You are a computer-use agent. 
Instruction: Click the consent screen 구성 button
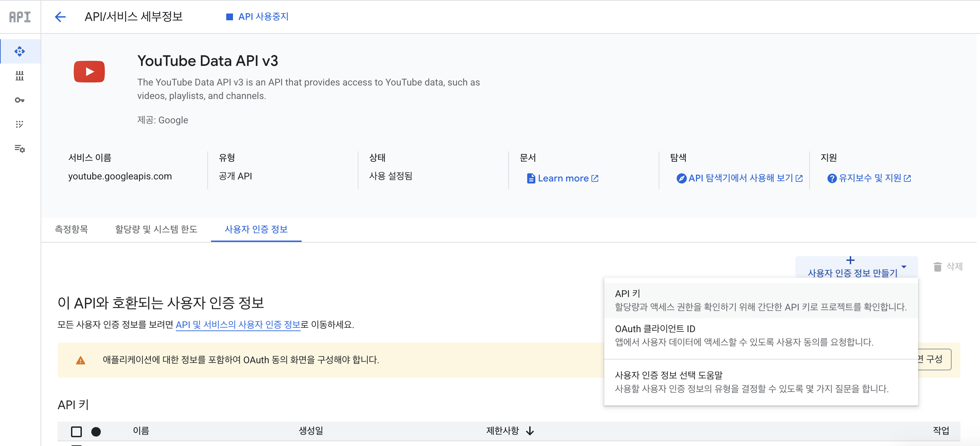(934, 360)
